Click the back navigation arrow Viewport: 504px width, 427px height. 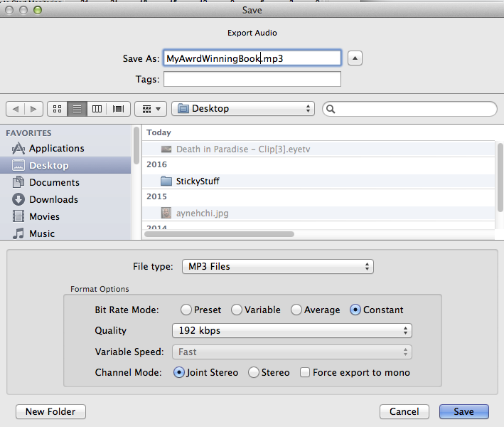click(15, 109)
